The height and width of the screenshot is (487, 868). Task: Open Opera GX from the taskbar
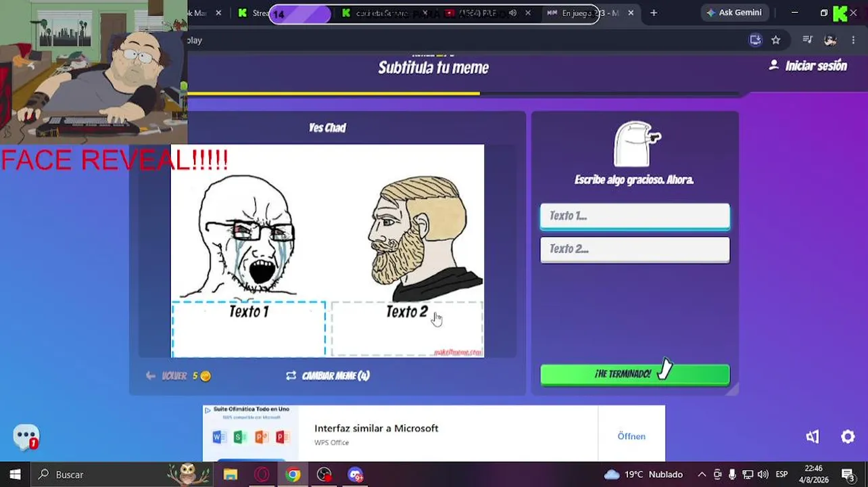point(262,475)
